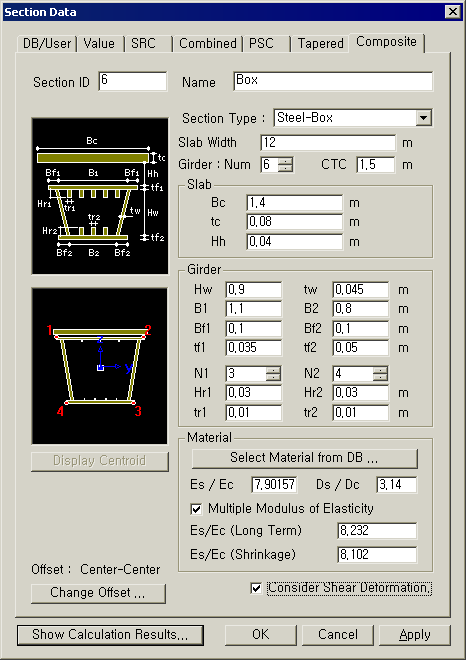Increase N1 stiffener count spinner
This screenshot has width=466, height=660.
(274, 370)
